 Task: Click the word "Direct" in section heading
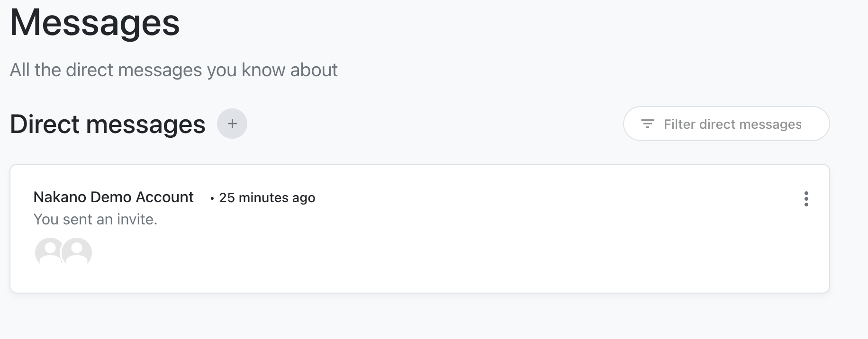point(45,125)
